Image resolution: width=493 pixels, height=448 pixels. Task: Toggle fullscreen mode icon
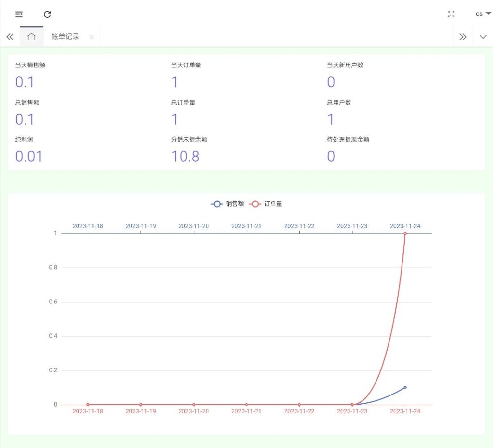(451, 14)
